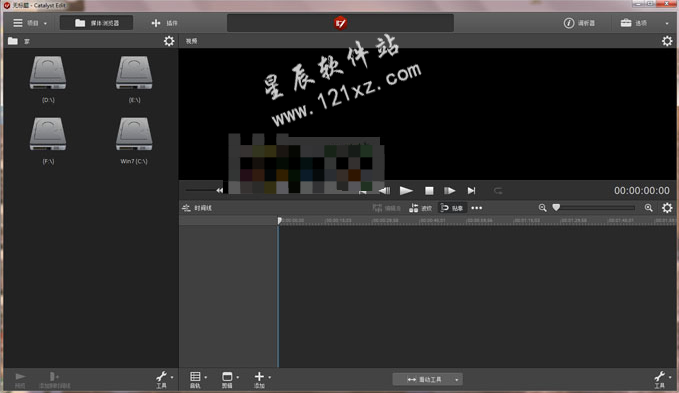
Task: Open the inspector info panel
Action: pos(579,23)
